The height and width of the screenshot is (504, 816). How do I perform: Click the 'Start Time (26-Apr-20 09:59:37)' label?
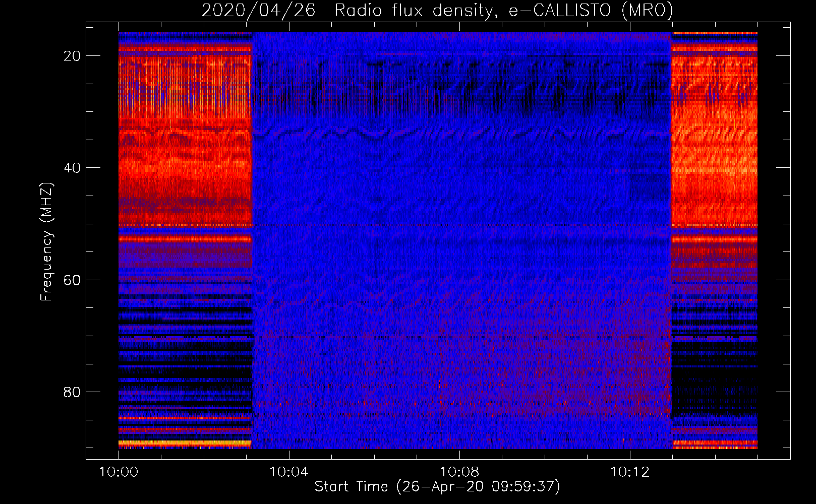pyautogui.click(x=437, y=487)
